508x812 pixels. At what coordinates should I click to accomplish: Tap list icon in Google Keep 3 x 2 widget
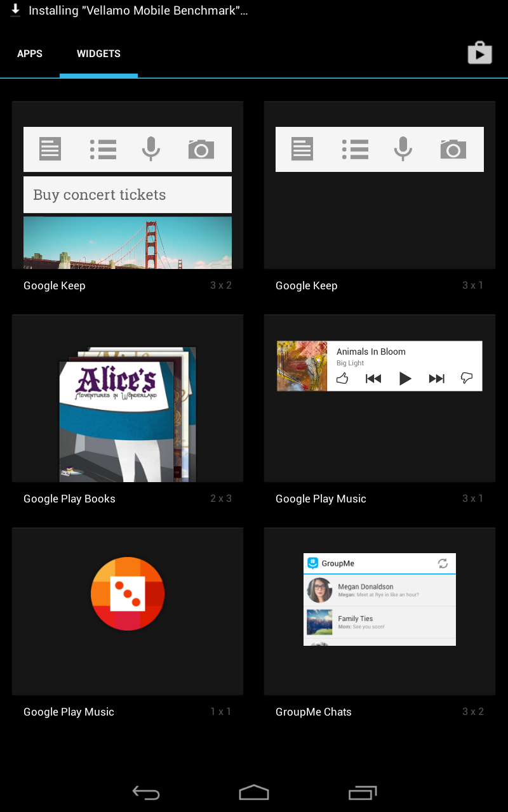(103, 149)
